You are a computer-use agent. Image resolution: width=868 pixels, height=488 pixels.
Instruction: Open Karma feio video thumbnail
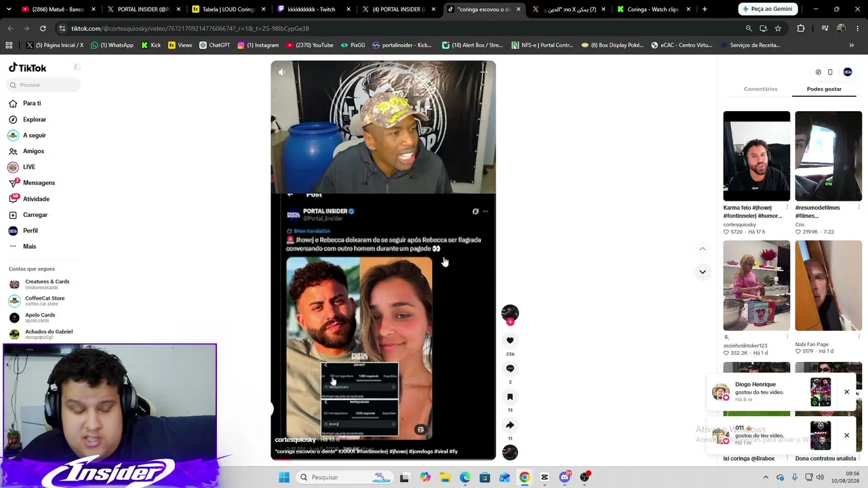click(x=757, y=156)
